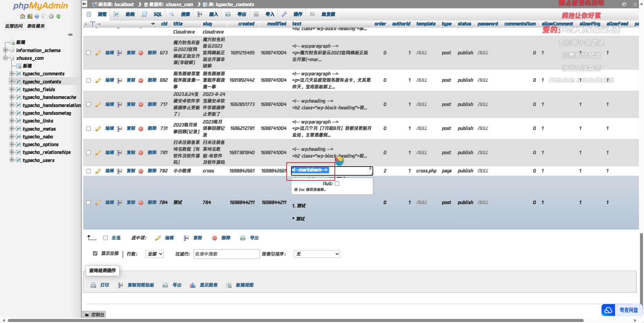Click the 过滤行 filter rows search field
Viewport: 644px width, 323px height.
click(226, 254)
